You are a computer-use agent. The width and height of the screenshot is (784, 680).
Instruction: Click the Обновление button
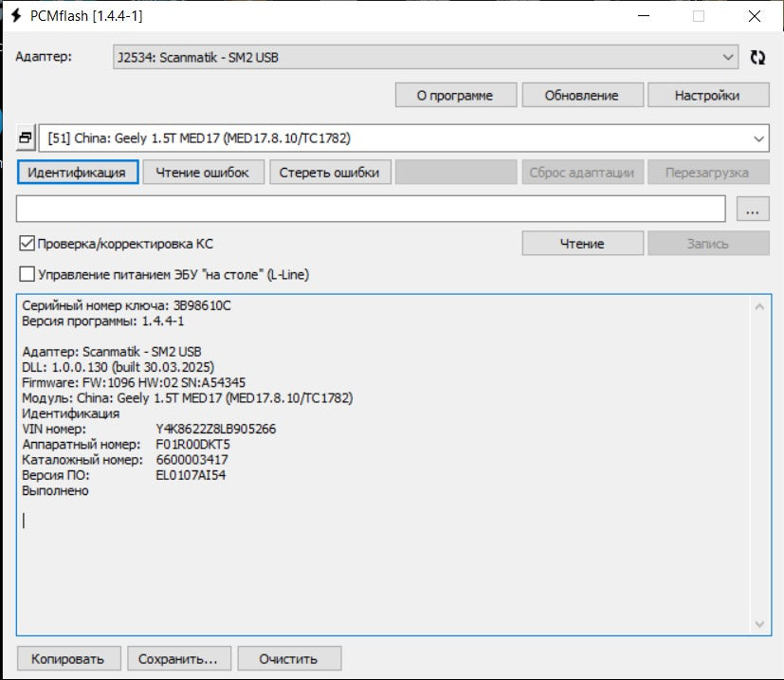click(x=582, y=95)
